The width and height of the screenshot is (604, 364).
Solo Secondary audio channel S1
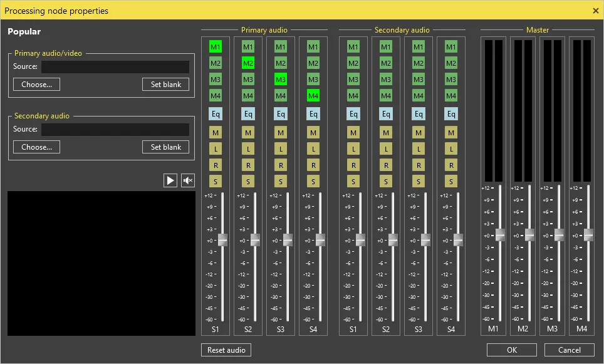(x=353, y=181)
